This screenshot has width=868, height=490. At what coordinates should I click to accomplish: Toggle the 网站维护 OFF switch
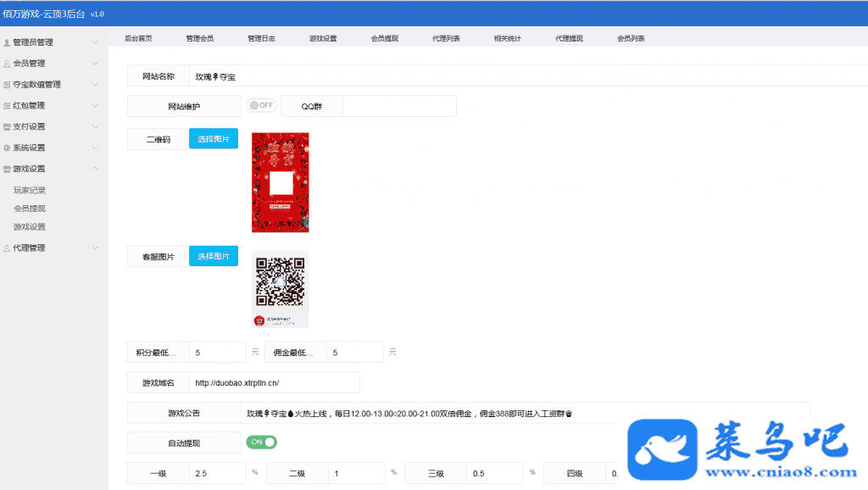pos(261,105)
